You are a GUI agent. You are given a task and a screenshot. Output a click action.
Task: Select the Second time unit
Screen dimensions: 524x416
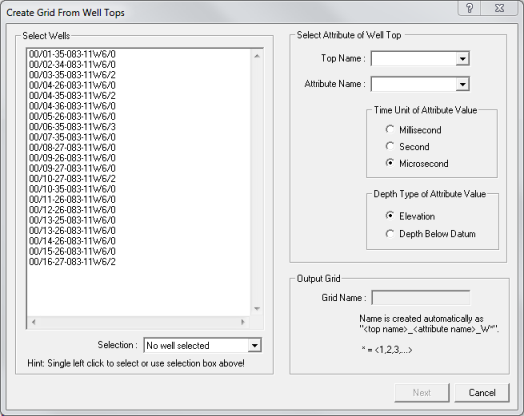click(390, 146)
